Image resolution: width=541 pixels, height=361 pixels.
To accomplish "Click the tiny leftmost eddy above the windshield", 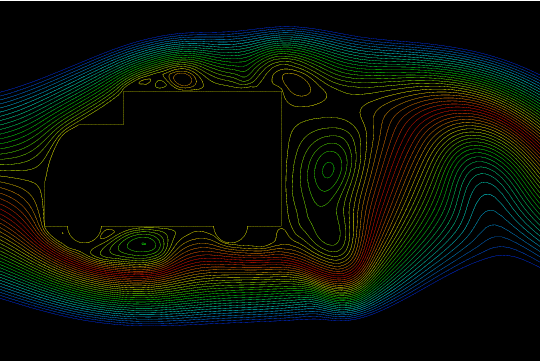I will point(145,82).
